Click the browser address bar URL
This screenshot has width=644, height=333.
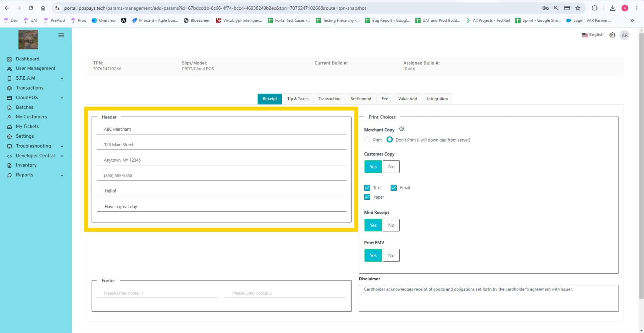pyautogui.click(x=215, y=8)
